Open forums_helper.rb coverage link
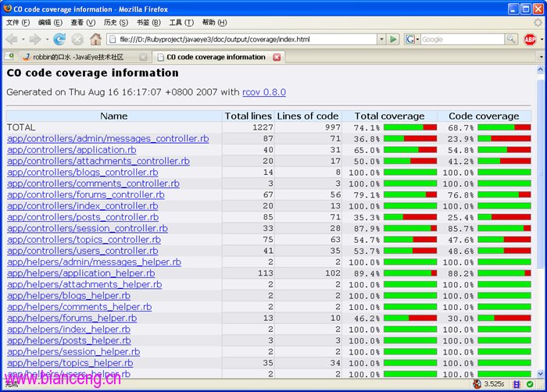Screen dimensions: 547x392 (72, 318)
